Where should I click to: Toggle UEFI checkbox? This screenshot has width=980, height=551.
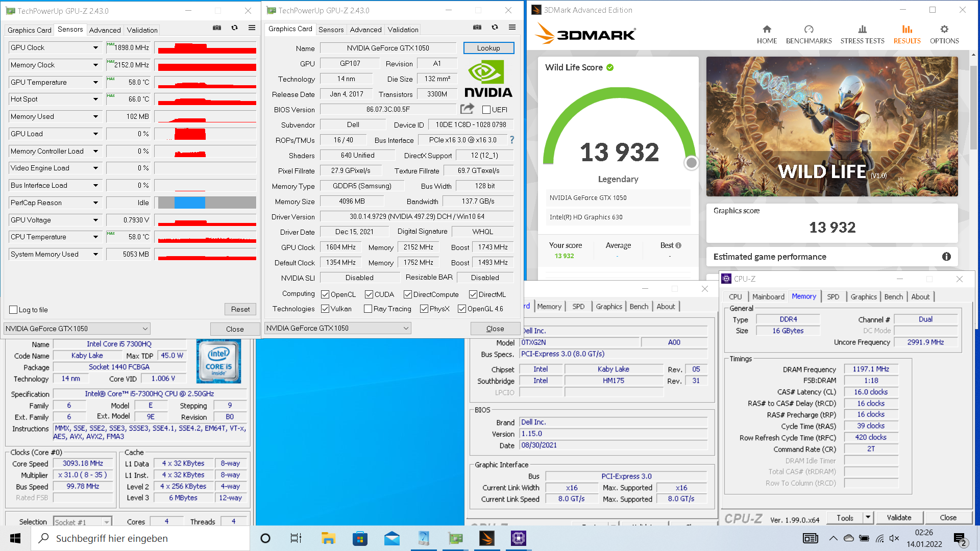pos(486,110)
